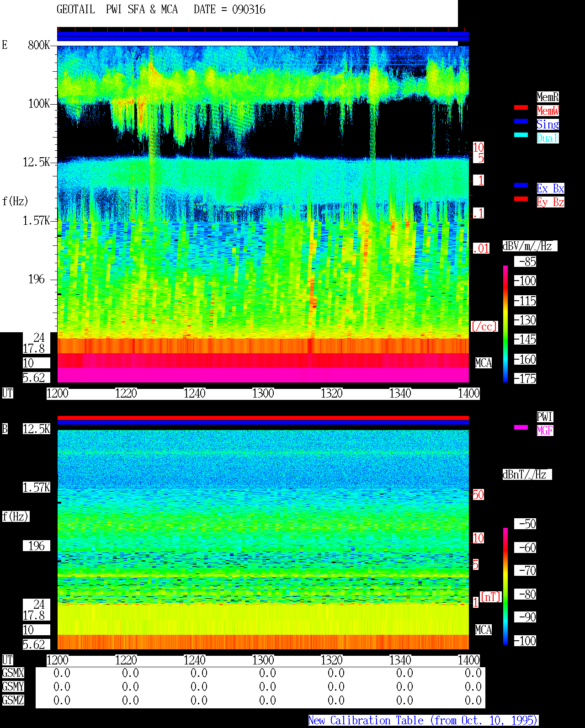This screenshot has width=585, height=728.
Task: Click the magenta MGF legend swatch
Action: [x=521, y=427]
